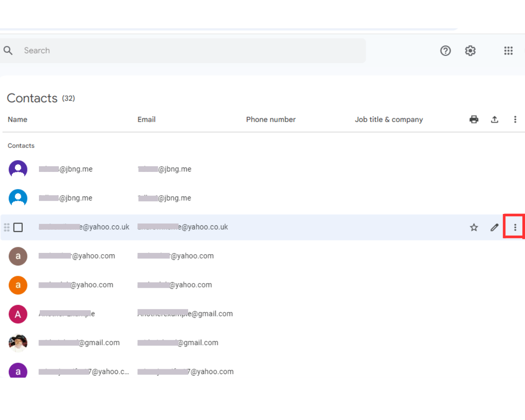This screenshot has width=525, height=420.
Task: Tick the checkbox on yahoo.co.uk row
Action: pos(18,227)
